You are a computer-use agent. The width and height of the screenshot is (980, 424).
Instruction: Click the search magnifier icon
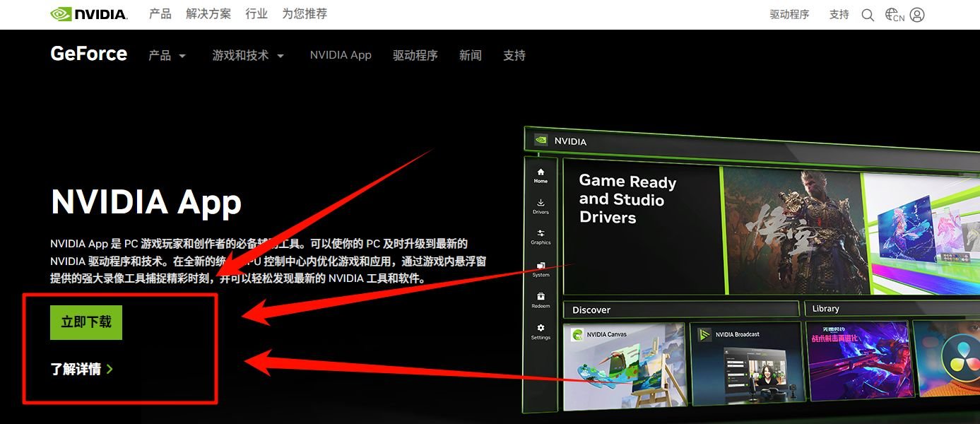pyautogui.click(x=868, y=14)
